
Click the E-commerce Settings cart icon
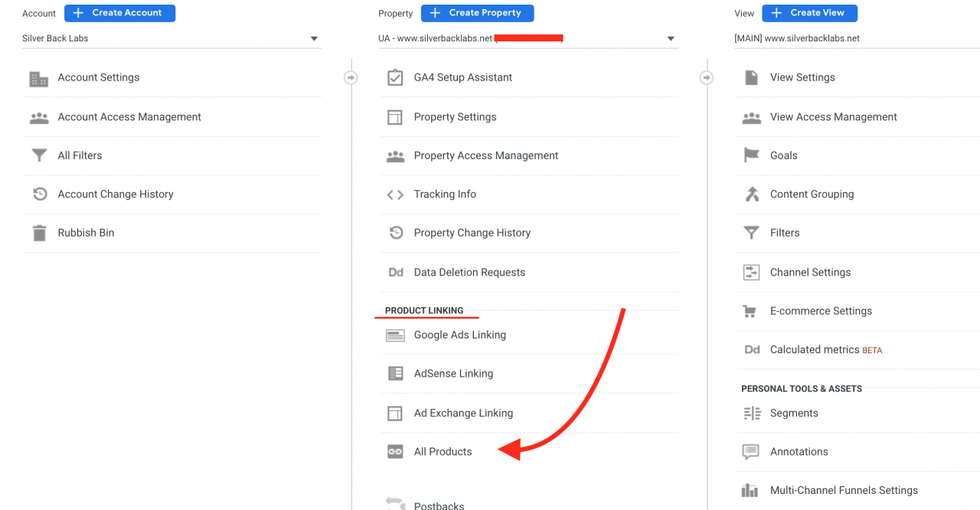click(x=750, y=311)
